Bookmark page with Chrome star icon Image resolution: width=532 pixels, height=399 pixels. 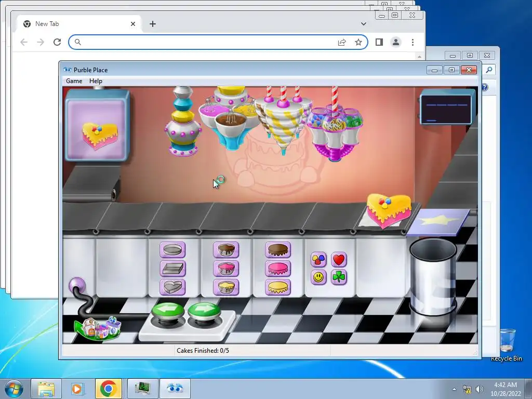point(358,42)
